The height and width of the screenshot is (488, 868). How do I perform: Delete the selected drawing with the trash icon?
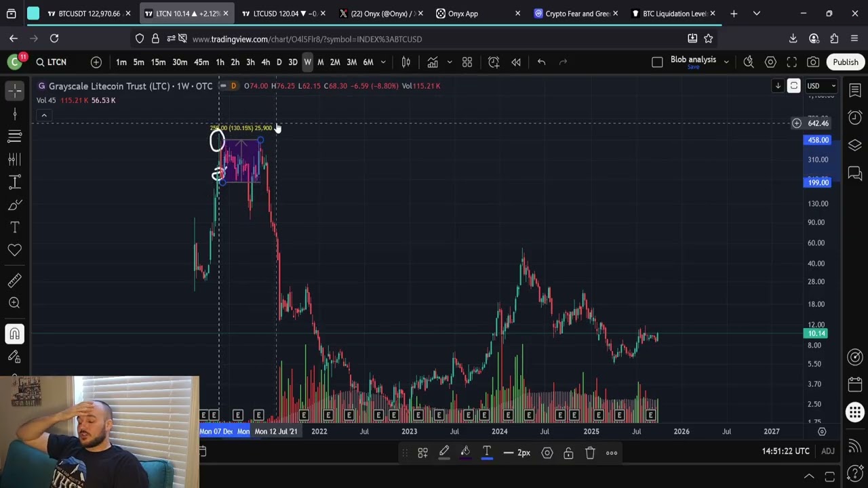coord(590,453)
